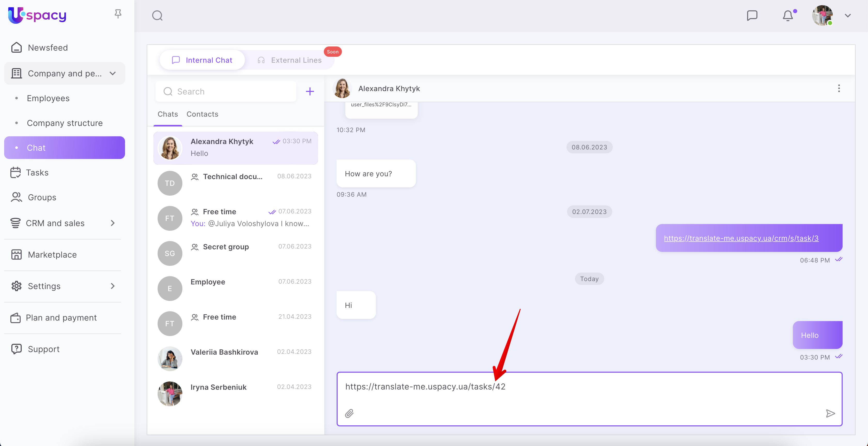Expand the Settings submenu
Viewport: 868px width, 446px height.
113,286
